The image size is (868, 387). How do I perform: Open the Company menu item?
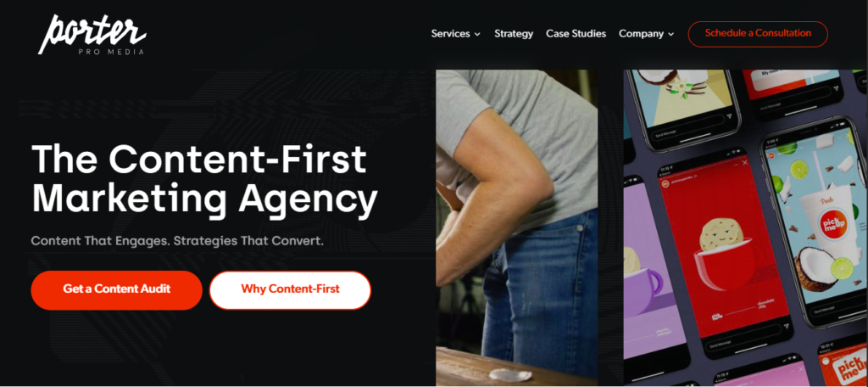[x=641, y=34]
